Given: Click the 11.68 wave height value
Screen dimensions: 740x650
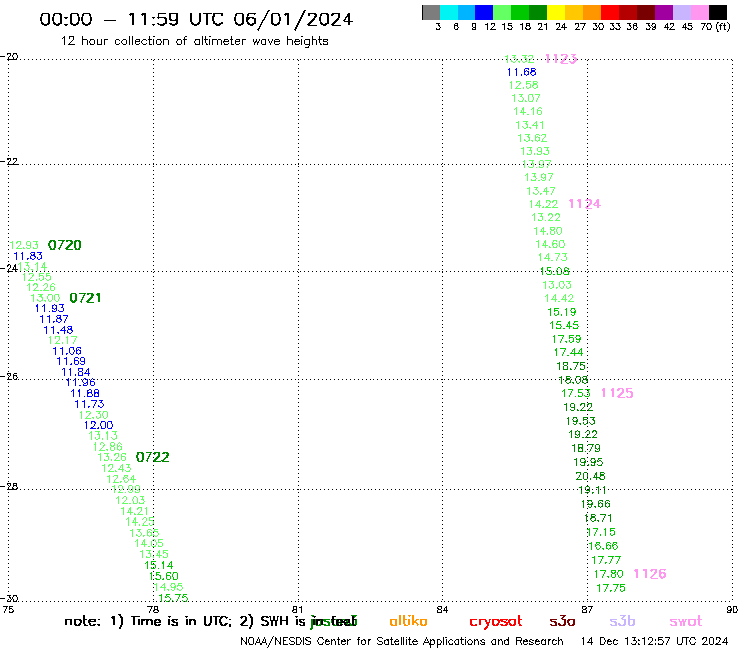Looking at the screenshot, I should [521, 72].
